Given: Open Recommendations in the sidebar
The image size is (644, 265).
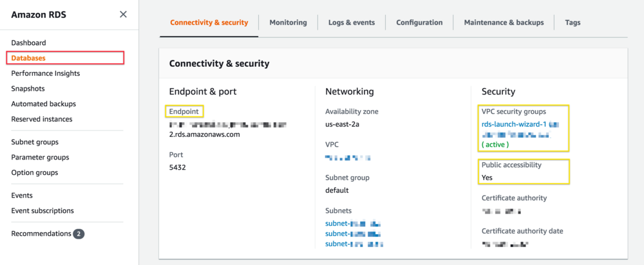Looking at the screenshot, I should 41,233.
